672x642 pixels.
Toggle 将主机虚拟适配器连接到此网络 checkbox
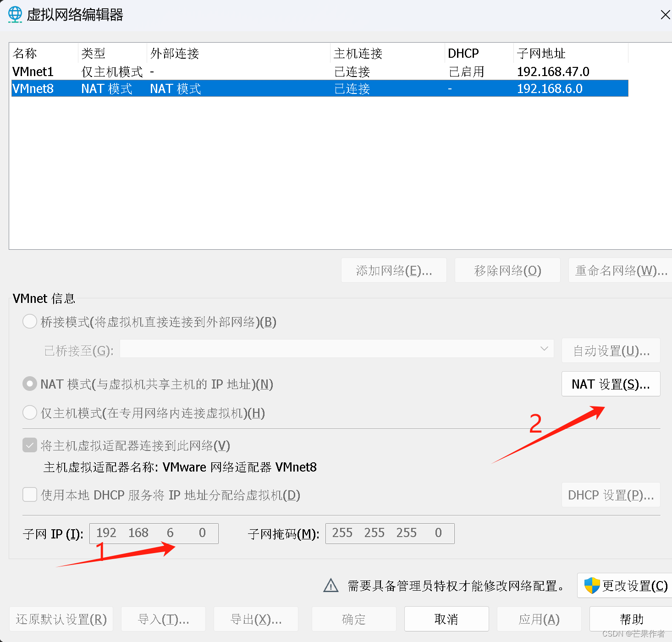pos(30,445)
